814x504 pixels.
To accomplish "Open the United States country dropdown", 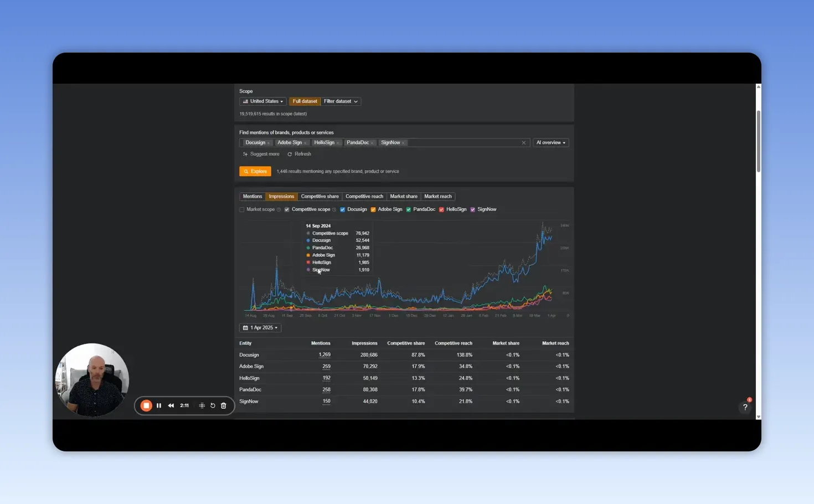I will pos(263,101).
